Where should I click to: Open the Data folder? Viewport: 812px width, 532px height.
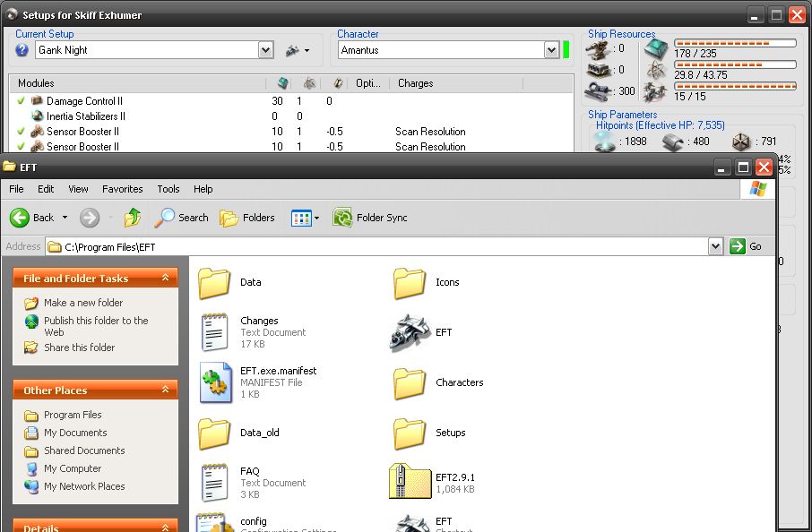(x=229, y=282)
